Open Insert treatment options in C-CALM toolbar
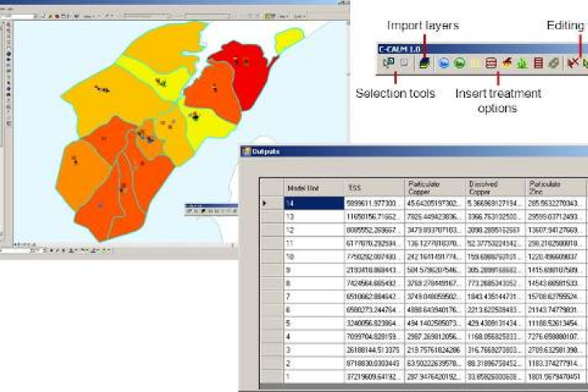 [x=490, y=62]
